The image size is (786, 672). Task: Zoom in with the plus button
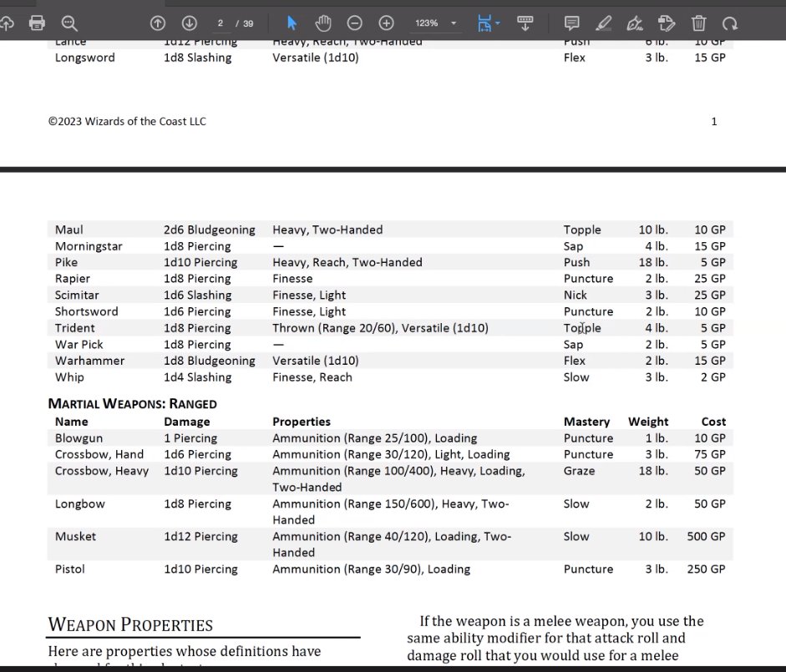[x=386, y=23]
